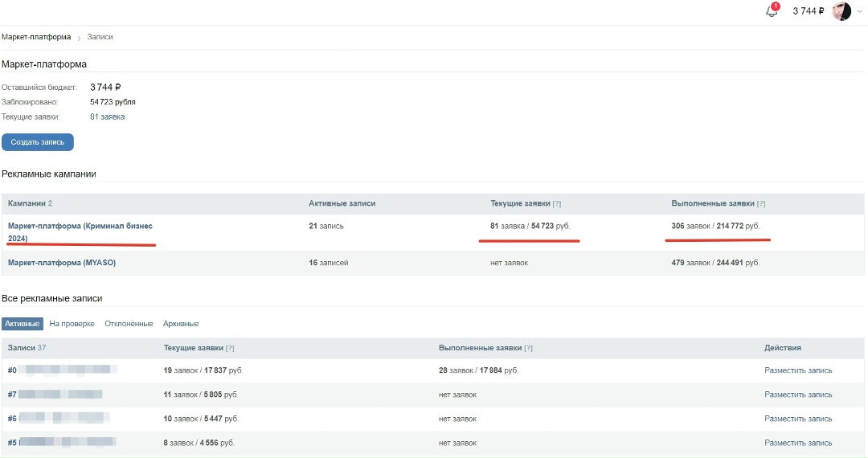The width and height of the screenshot is (868, 458).
Task: Click help icon beside Текущие заявки in records table
Action: point(230,348)
